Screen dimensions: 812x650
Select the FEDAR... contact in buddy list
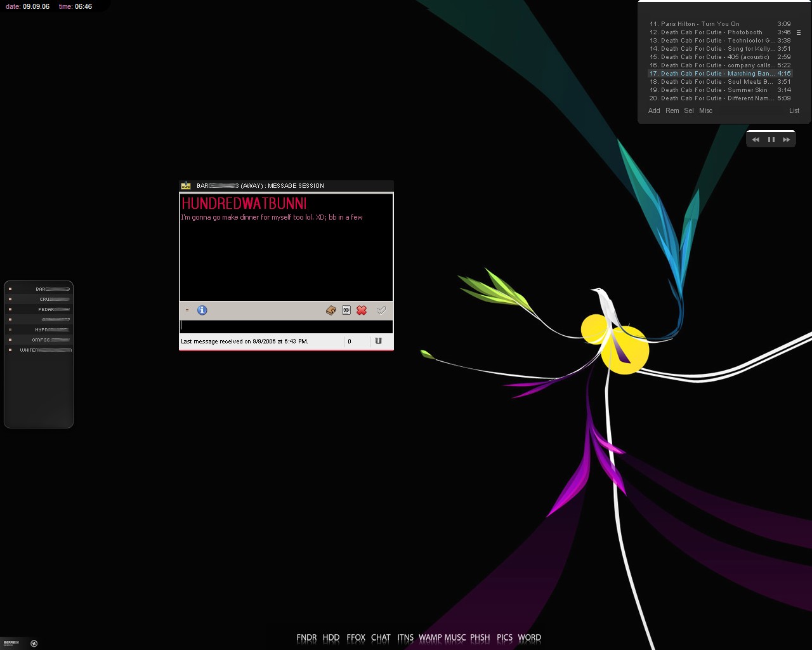pos(39,309)
